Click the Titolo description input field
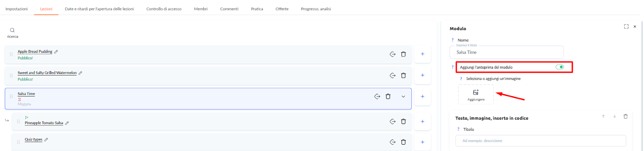Image resolution: width=644 pixels, height=151 pixels. coord(541,141)
